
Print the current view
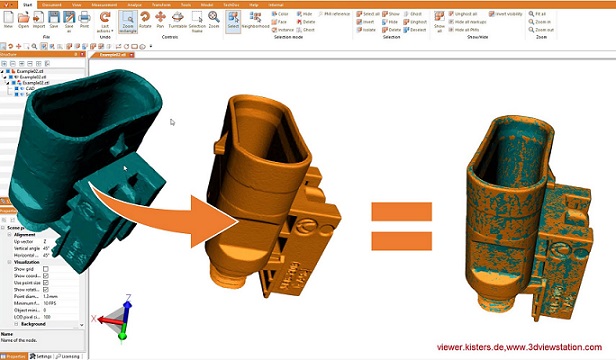point(84,20)
